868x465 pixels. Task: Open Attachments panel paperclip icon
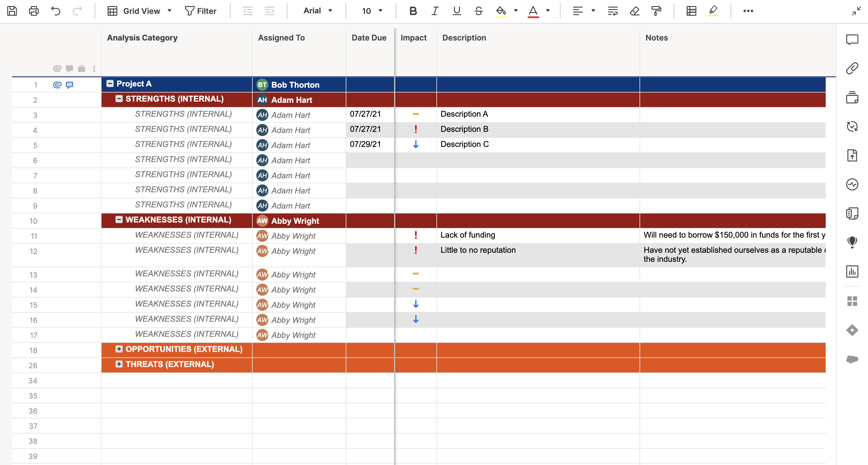coord(852,68)
